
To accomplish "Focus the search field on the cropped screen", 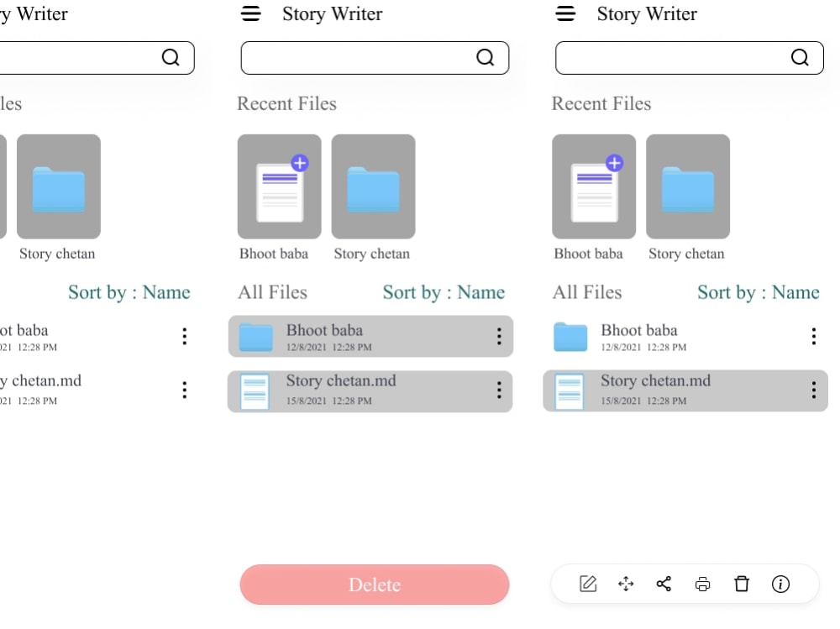I will [97, 58].
